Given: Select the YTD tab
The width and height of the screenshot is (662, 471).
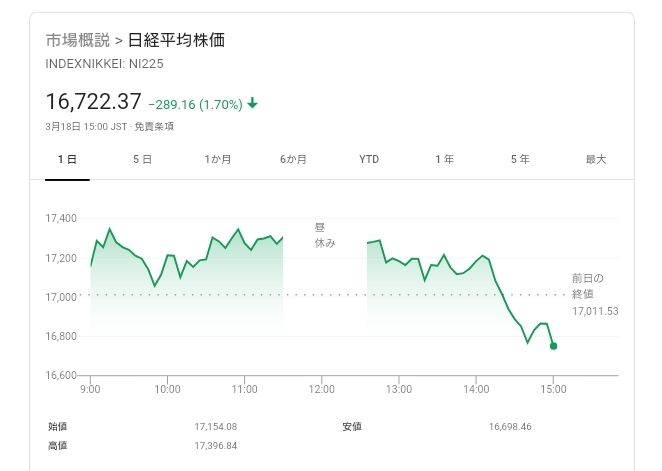Looking at the screenshot, I should [x=369, y=160].
